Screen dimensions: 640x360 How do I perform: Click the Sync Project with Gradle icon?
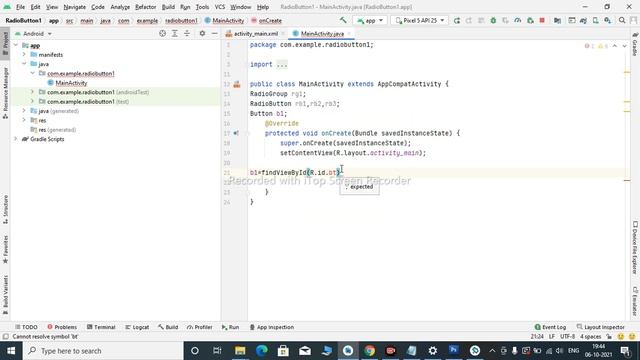click(x=583, y=20)
